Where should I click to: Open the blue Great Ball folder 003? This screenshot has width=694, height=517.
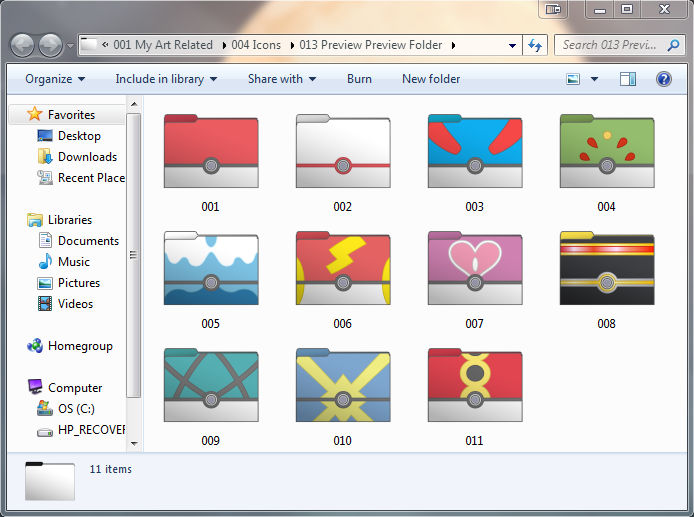click(475, 151)
